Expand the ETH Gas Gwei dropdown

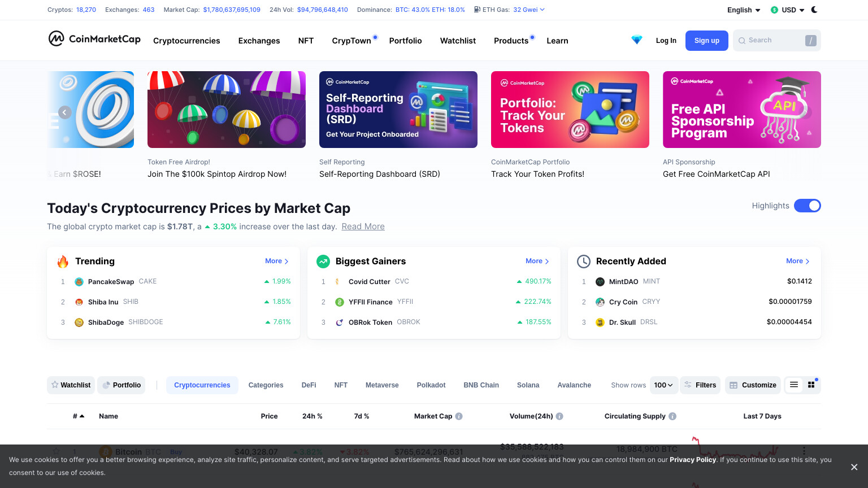point(529,10)
